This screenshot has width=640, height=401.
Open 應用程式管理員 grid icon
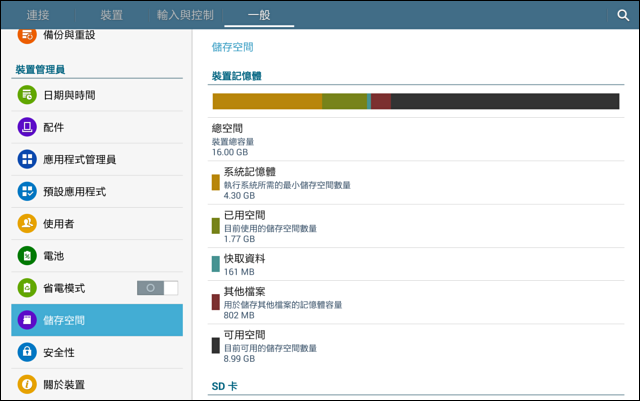click(x=27, y=159)
